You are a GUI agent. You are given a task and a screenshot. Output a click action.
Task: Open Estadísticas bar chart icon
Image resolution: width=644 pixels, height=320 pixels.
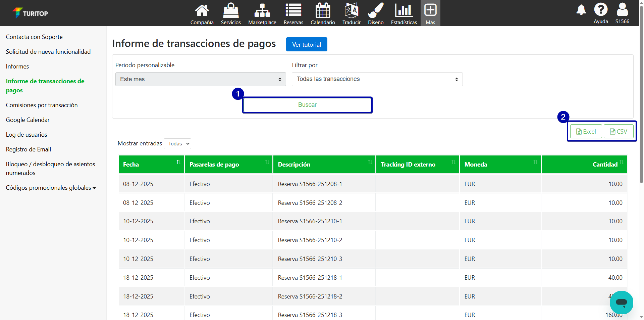[x=404, y=11]
